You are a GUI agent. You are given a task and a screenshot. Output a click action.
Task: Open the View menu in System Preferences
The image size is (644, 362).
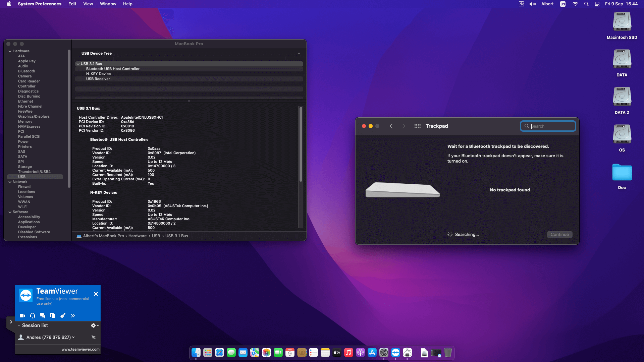tap(88, 4)
